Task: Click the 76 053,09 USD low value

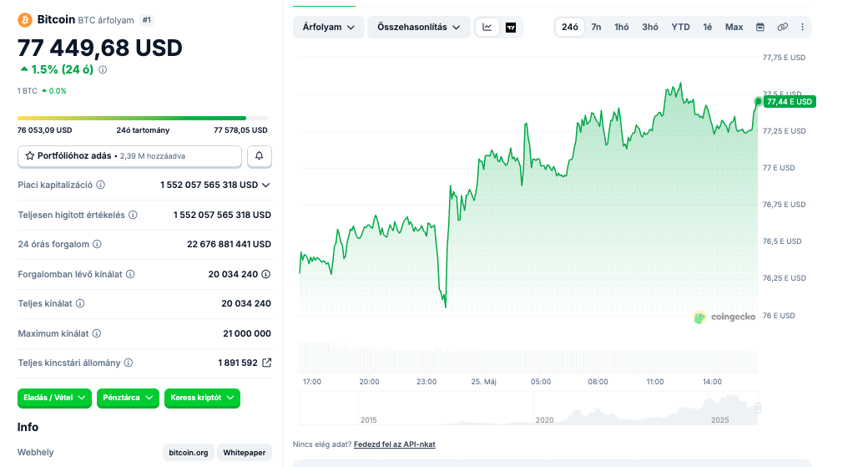Action: tap(45, 130)
